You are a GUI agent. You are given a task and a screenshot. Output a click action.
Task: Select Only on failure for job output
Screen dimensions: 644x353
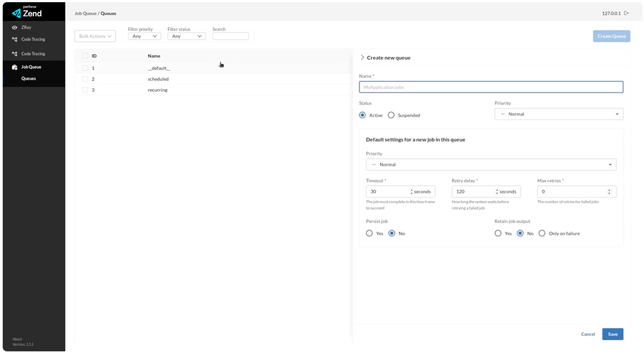(542, 233)
